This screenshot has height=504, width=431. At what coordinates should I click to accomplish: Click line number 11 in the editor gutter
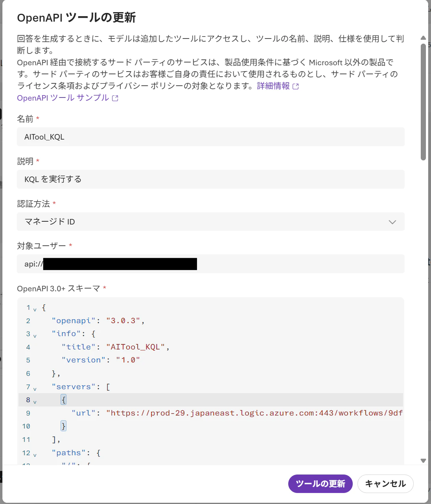[26, 440]
